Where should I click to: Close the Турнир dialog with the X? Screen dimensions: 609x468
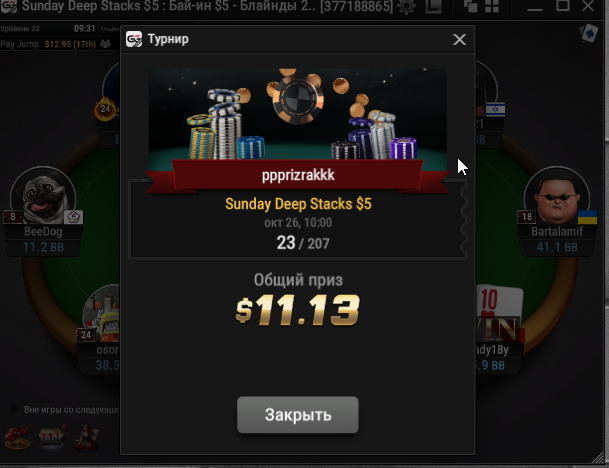coord(459,39)
